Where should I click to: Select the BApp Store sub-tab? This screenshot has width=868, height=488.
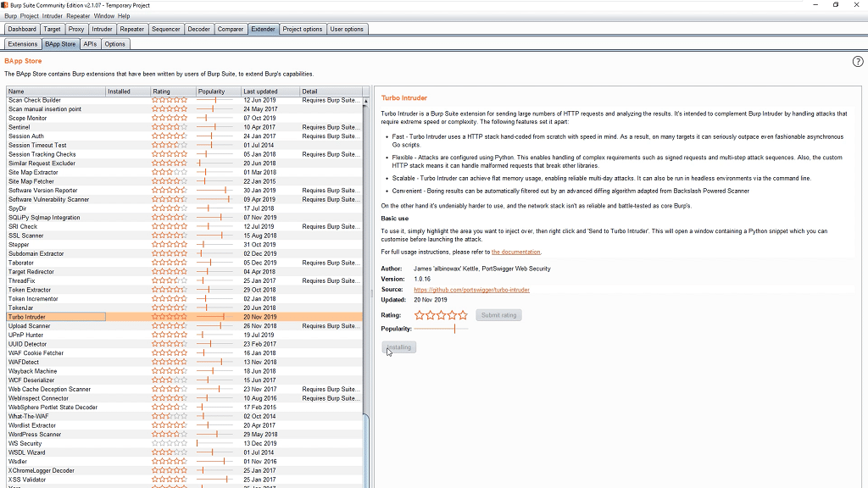pyautogui.click(x=60, y=44)
